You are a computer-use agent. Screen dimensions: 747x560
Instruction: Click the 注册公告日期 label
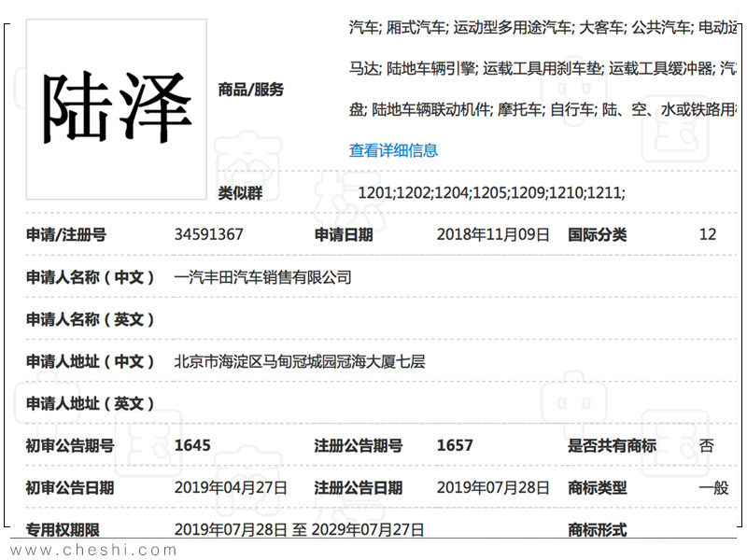[359, 488]
